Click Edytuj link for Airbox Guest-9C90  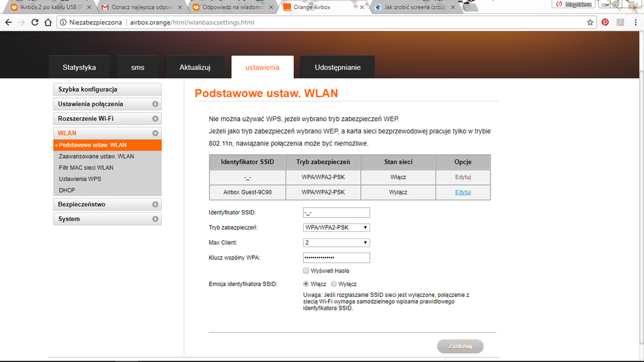click(x=463, y=192)
